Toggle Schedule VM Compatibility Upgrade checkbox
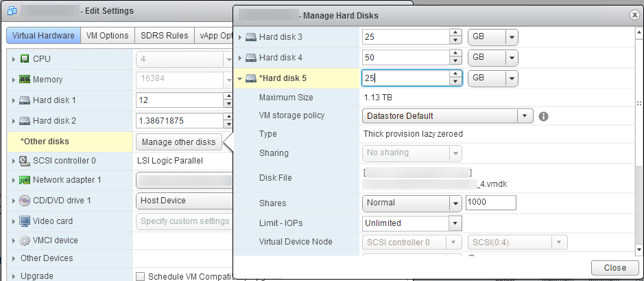Screen dimensions: 644x281 click(140, 276)
